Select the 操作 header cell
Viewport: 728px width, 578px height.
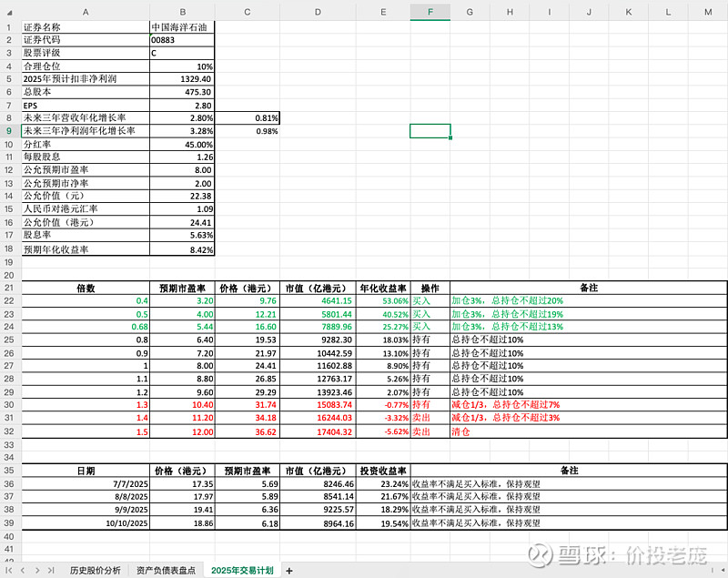point(430,288)
